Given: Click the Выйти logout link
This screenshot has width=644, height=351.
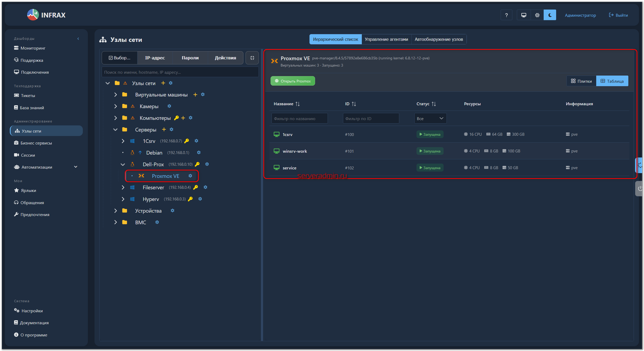Looking at the screenshot, I should (x=618, y=15).
